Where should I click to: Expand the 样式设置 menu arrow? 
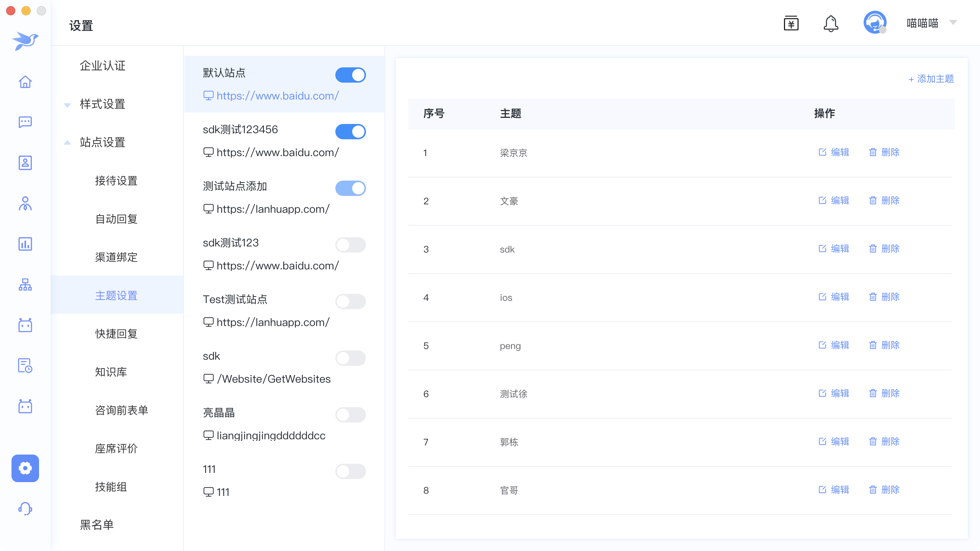67,105
